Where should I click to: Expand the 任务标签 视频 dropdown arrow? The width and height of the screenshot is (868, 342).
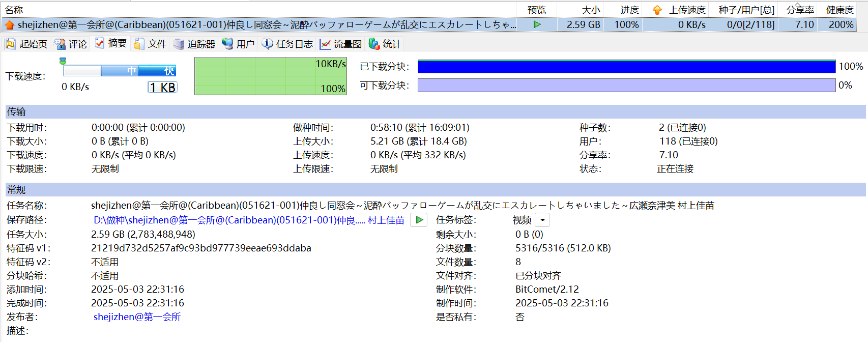click(543, 220)
